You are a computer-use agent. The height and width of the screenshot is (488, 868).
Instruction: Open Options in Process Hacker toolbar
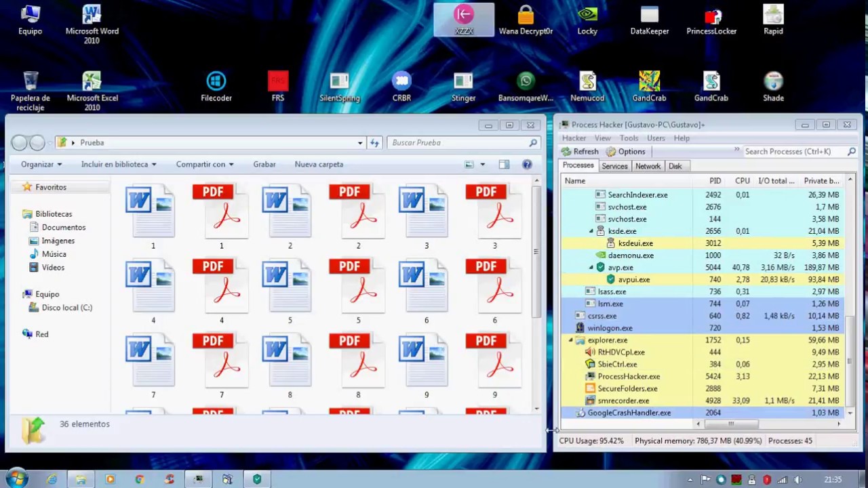point(625,152)
